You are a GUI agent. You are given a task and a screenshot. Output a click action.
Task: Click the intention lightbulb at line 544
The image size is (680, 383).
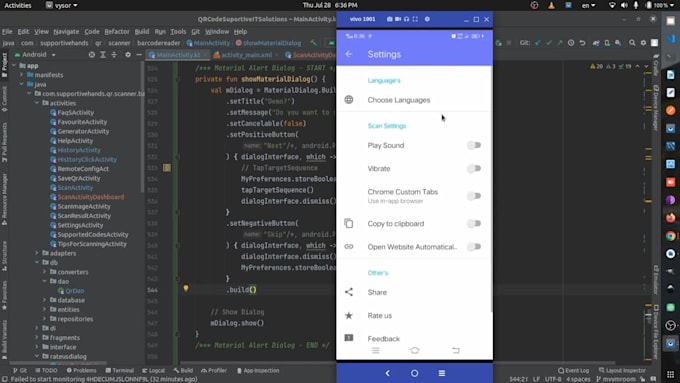click(x=186, y=288)
